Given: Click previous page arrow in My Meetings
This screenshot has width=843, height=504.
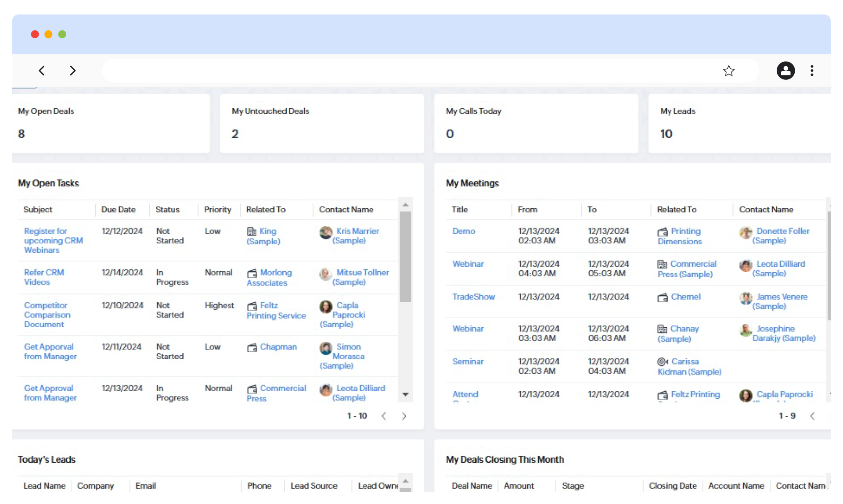Looking at the screenshot, I should (x=812, y=416).
